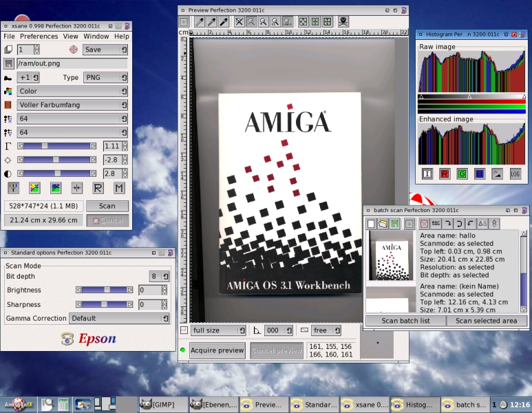
Task: Rename batch area with ABC icon
Action: (436, 224)
